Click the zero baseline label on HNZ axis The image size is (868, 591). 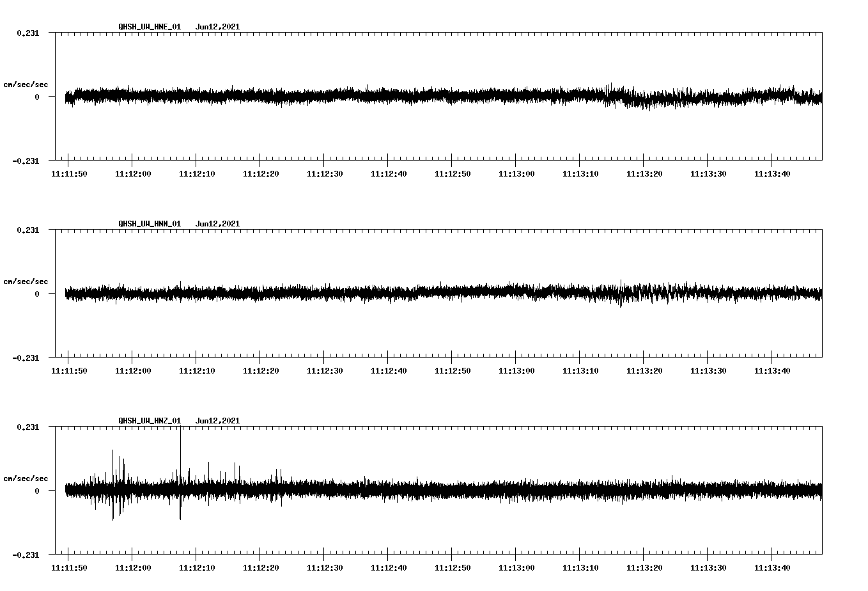tap(37, 491)
